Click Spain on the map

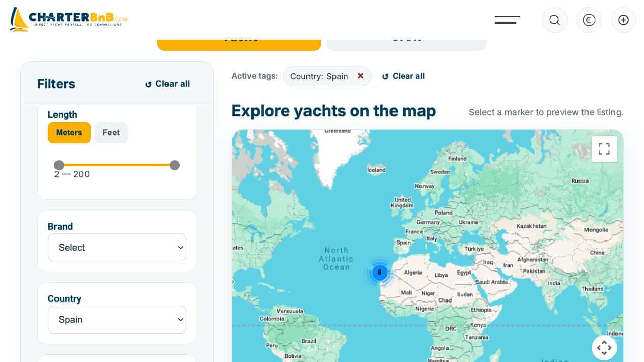coord(403,243)
